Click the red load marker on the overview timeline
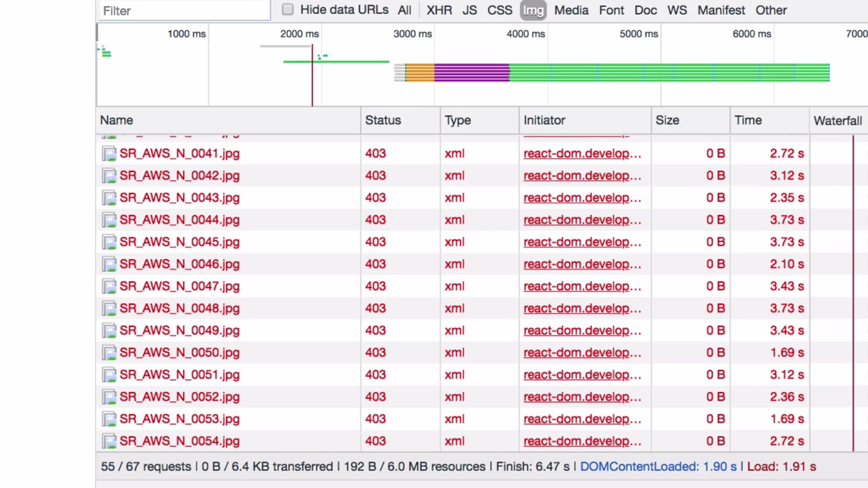Viewport: 868px width, 488px height. tap(312, 75)
